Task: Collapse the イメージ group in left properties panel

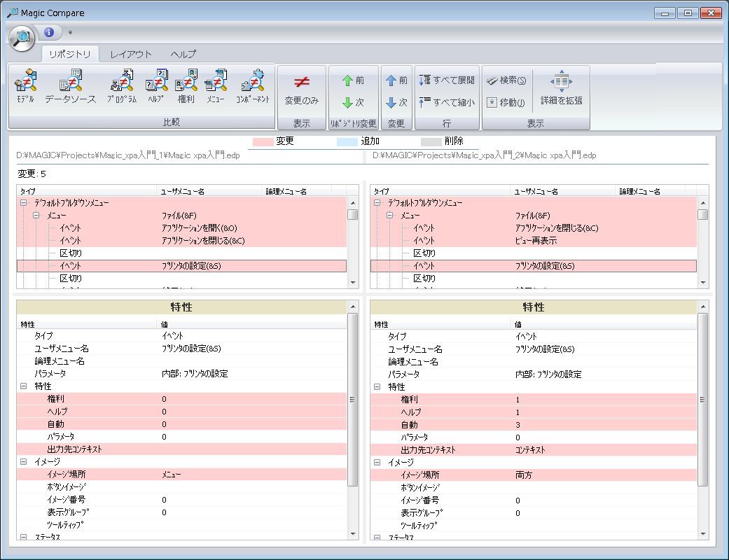Action: click(x=23, y=462)
